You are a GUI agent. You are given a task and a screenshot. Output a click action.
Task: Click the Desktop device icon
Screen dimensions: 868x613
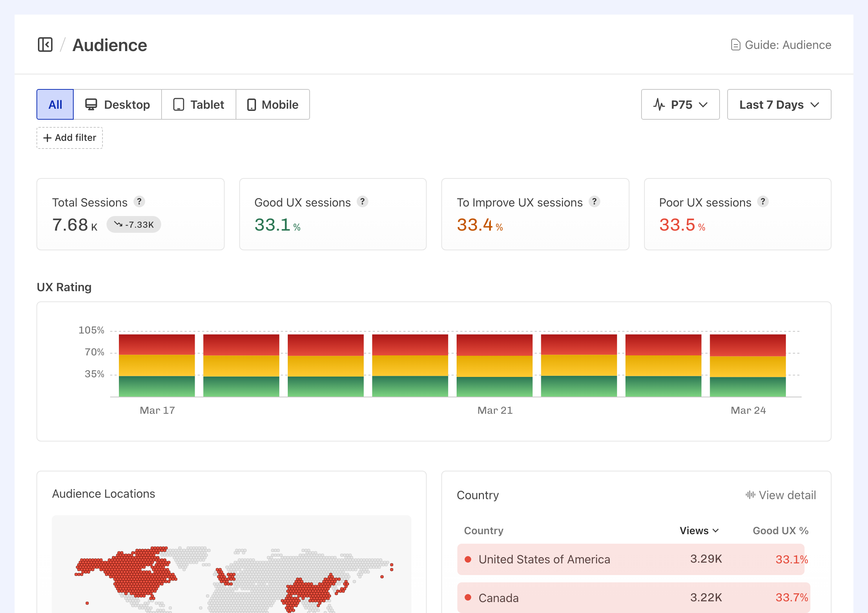pyautogui.click(x=91, y=104)
